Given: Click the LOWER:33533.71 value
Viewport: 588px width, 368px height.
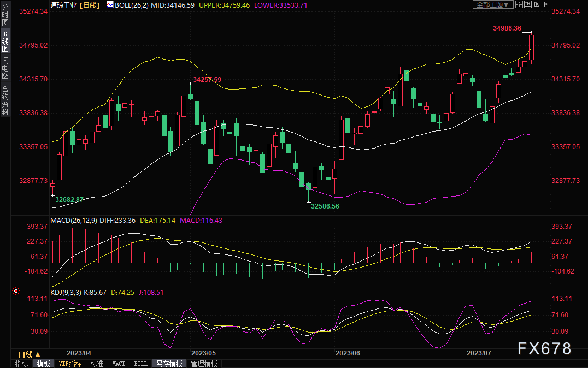Looking at the screenshot, I should (x=280, y=5).
